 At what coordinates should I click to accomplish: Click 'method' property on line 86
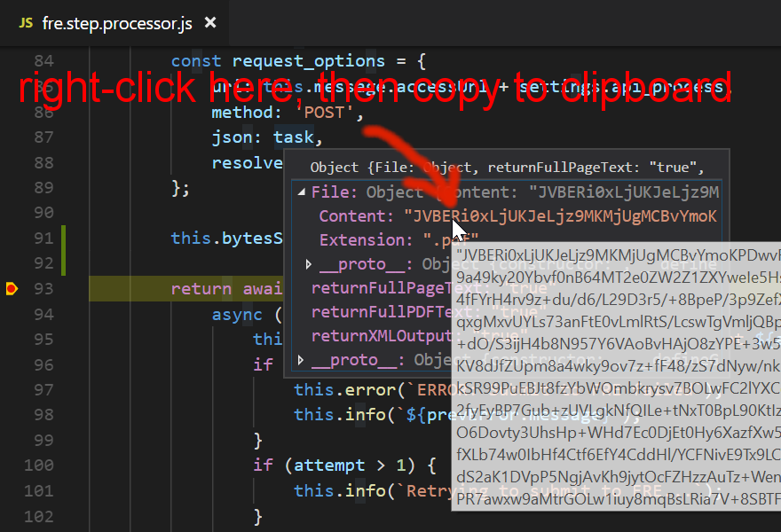coord(242,113)
